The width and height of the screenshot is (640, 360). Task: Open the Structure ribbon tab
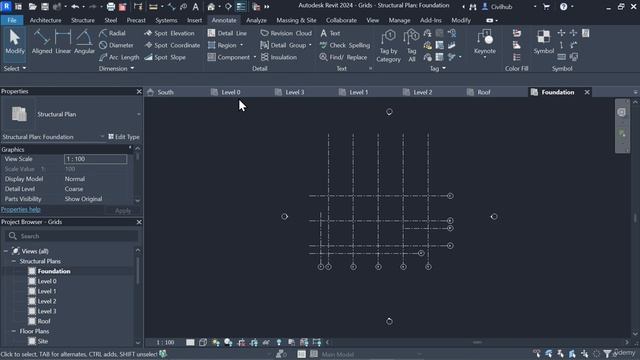[83, 20]
